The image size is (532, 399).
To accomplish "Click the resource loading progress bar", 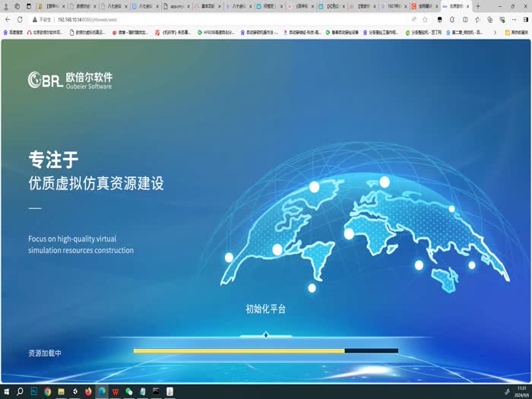I will (265, 351).
